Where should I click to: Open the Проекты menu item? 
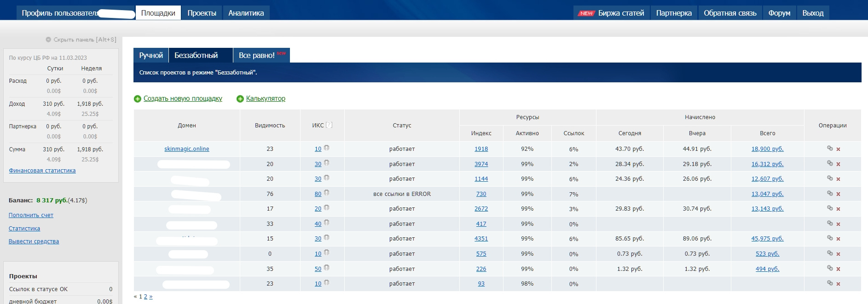pos(202,13)
